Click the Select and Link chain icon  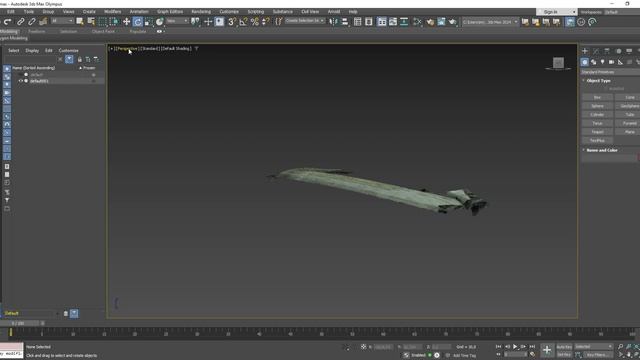[x=20, y=22]
